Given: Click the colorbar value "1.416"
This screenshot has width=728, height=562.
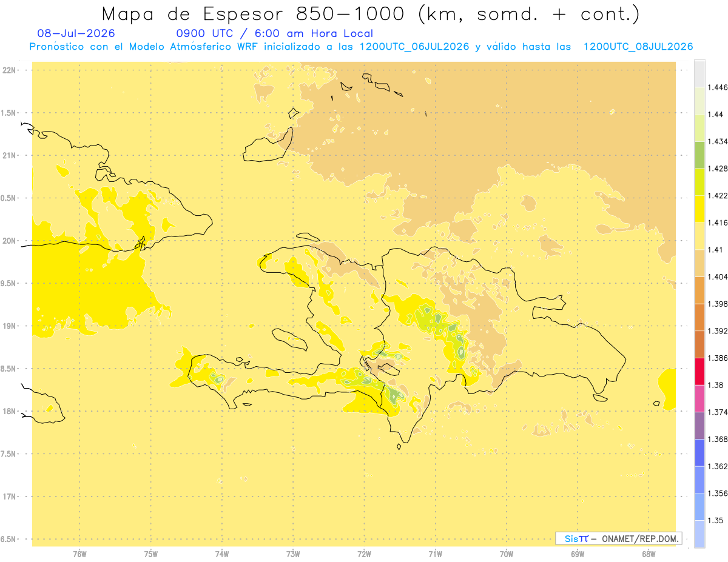Looking at the screenshot, I should pyautogui.click(x=718, y=222).
